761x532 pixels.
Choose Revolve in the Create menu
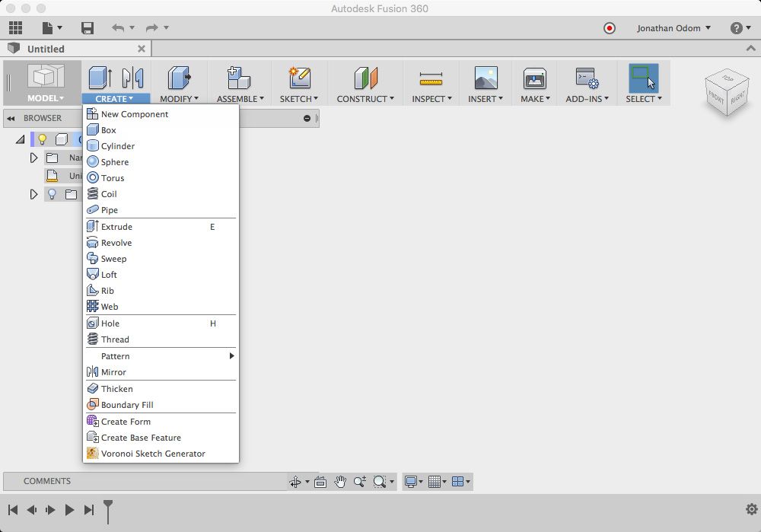161,243
